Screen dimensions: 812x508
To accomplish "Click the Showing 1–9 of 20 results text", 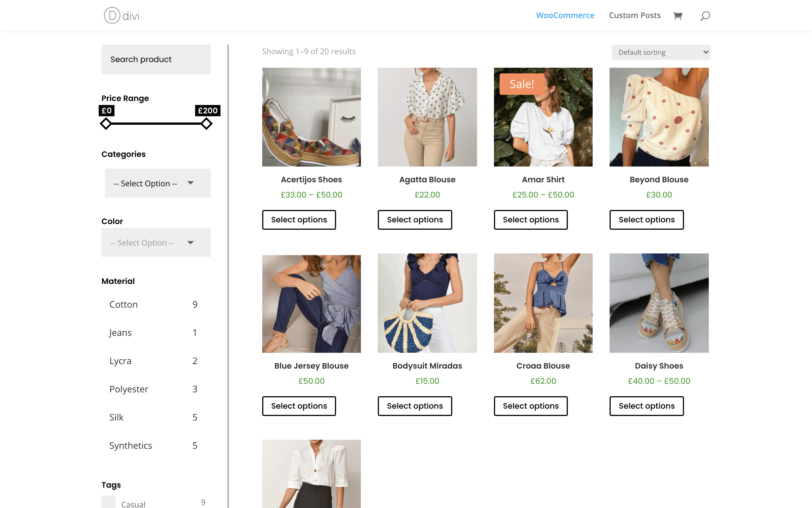I will (x=309, y=51).
